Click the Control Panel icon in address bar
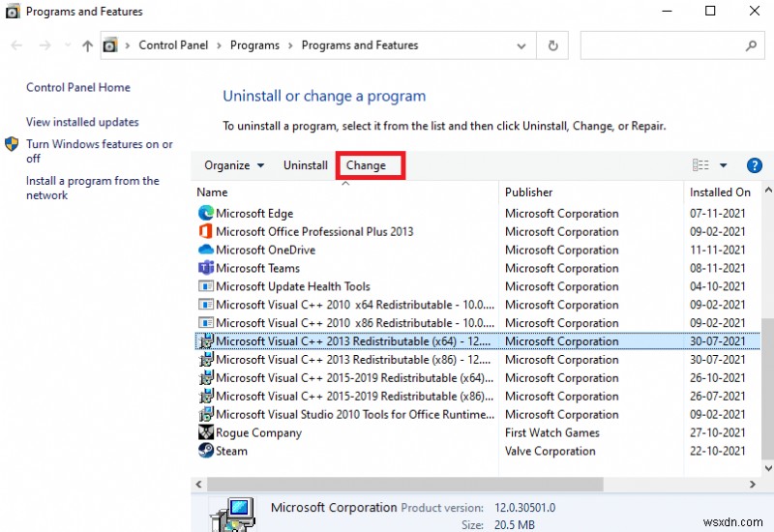 tap(110, 45)
